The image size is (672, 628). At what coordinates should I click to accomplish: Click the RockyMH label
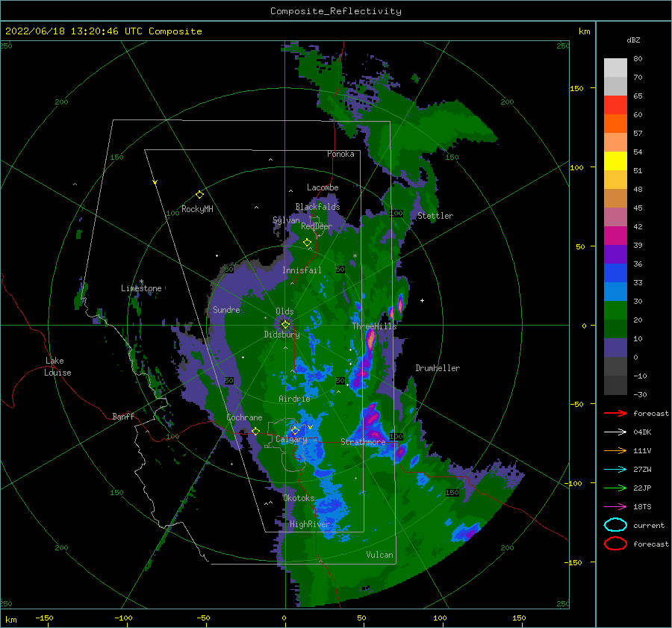(x=197, y=209)
